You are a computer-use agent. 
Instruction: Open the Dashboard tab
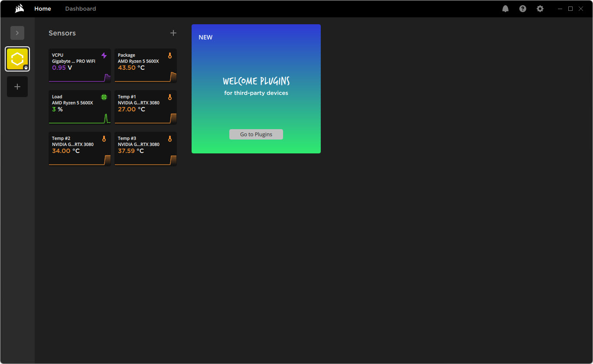(x=81, y=9)
